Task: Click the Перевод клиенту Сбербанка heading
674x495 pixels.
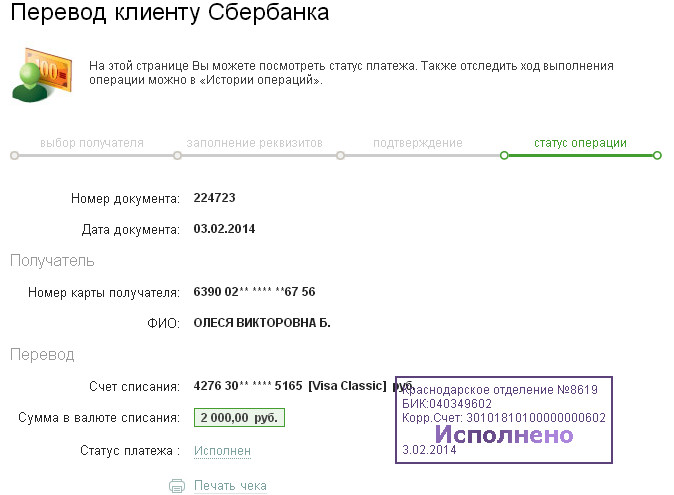Action: click(169, 12)
